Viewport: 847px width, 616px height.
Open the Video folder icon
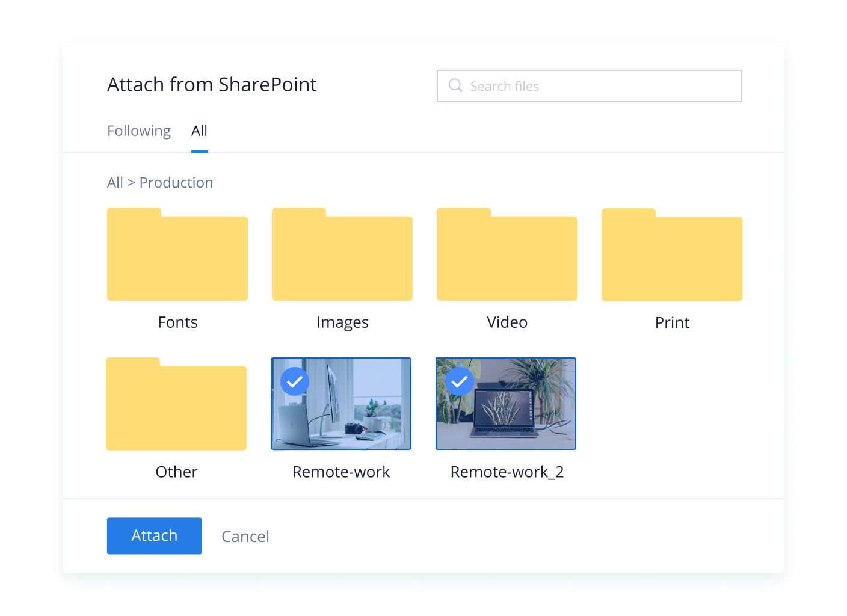coord(507,255)
